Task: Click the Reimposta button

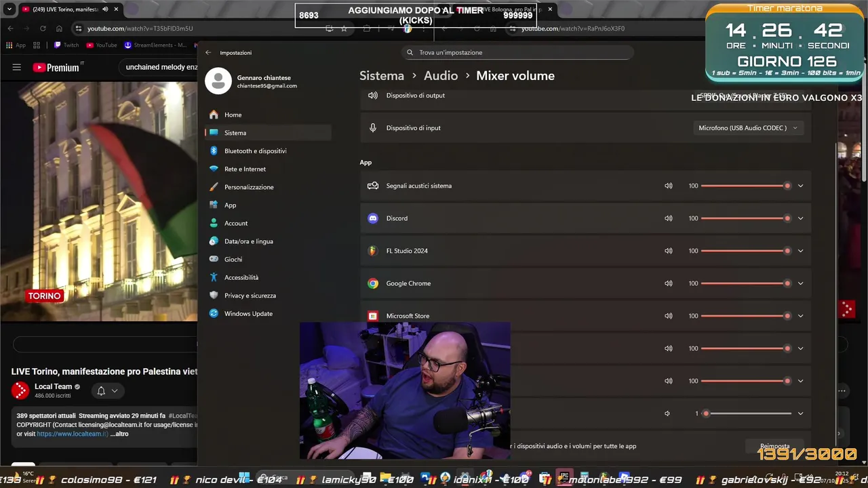Action: [x=774, y=447]
